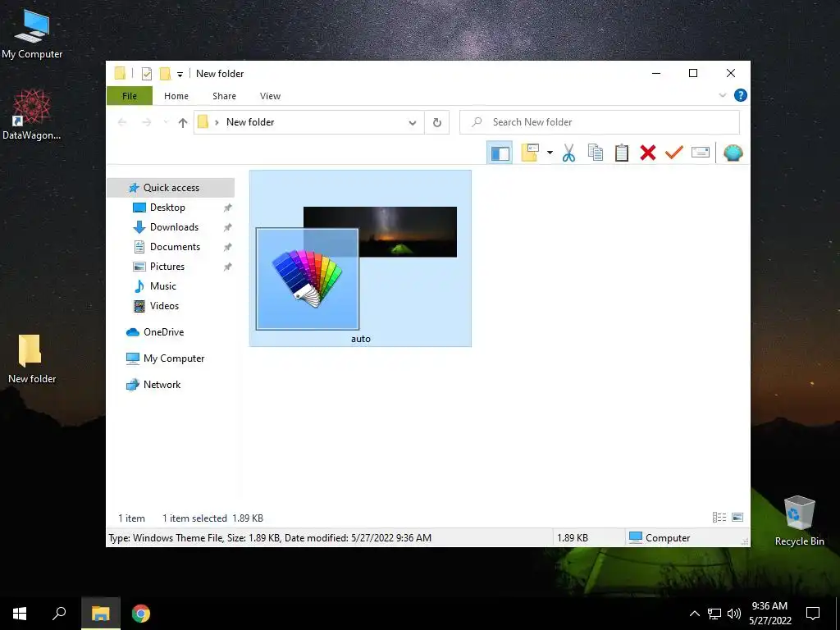Image resolution: width=840 pixels, height=630 pixels.
Task: Expand the ribbon with the chevron
Action: (722, 95)
